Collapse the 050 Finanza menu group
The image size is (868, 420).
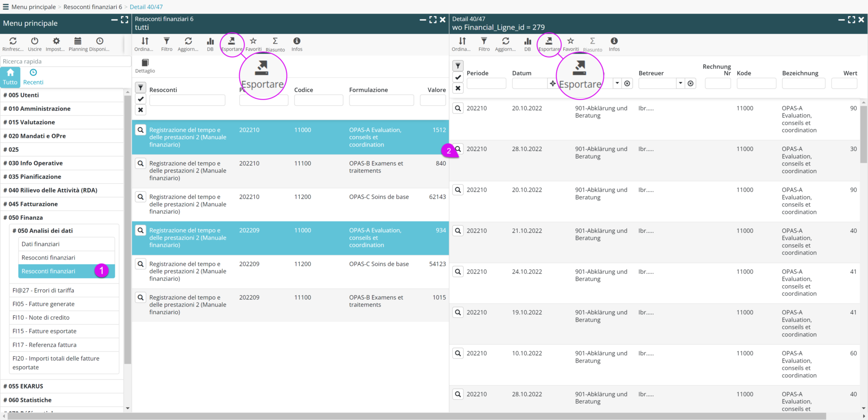click(x=26, y=217)
